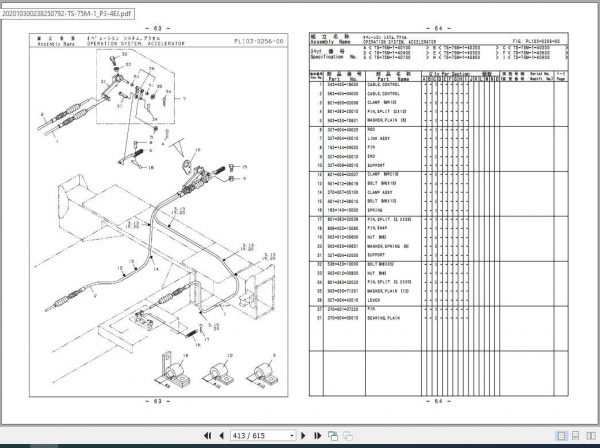Go to the previous page
The image size is (600, 448).
coord(221,435)
